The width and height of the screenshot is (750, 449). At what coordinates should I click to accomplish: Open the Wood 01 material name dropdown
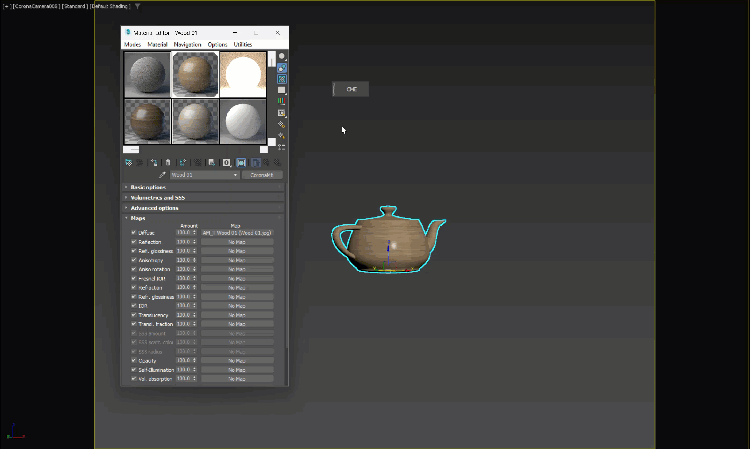pos(236,174)
